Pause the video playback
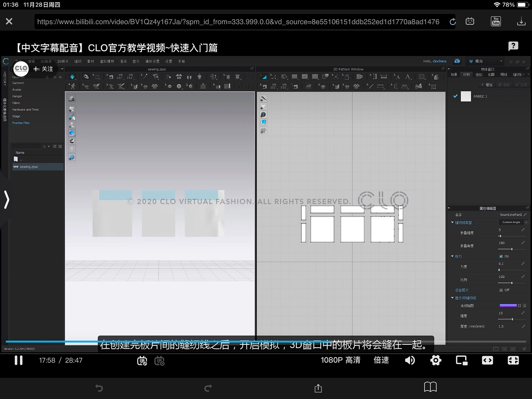The width and height of the screenshot is (532, 399). click(18, 360)
